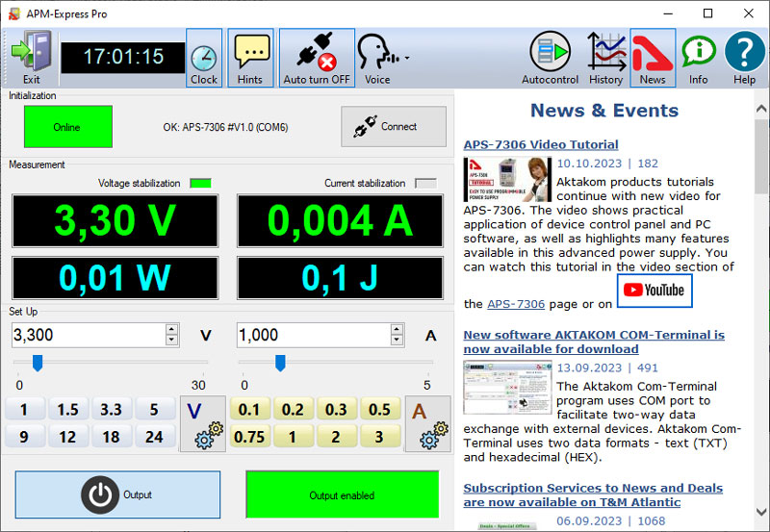Open the Info speech bubble icon

(699, 58)
